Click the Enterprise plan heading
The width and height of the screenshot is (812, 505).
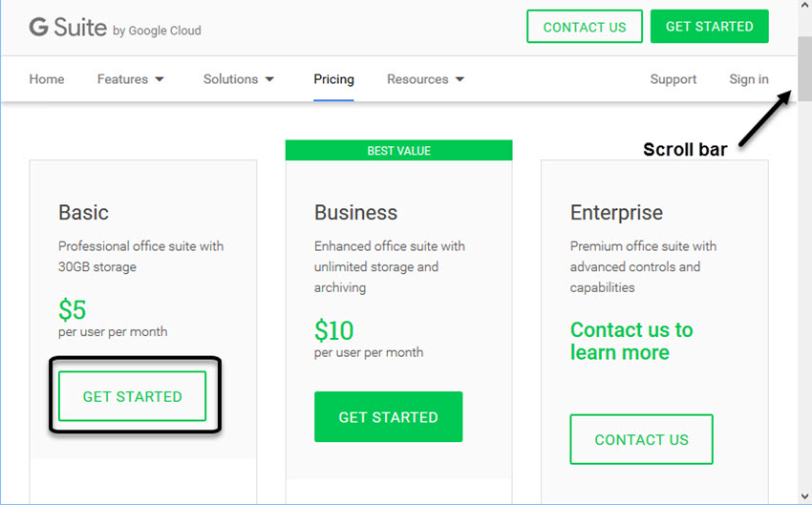[x=616, y=213]
